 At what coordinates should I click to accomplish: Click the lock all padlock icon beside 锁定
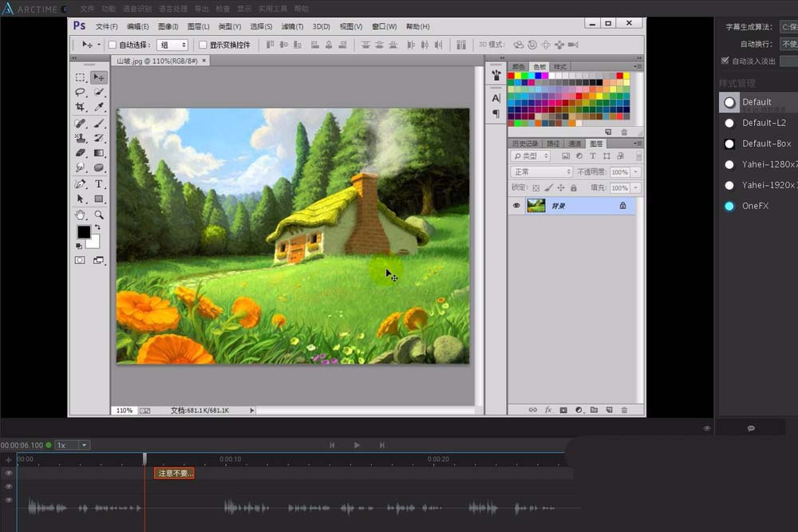click(x=574, y=187)
